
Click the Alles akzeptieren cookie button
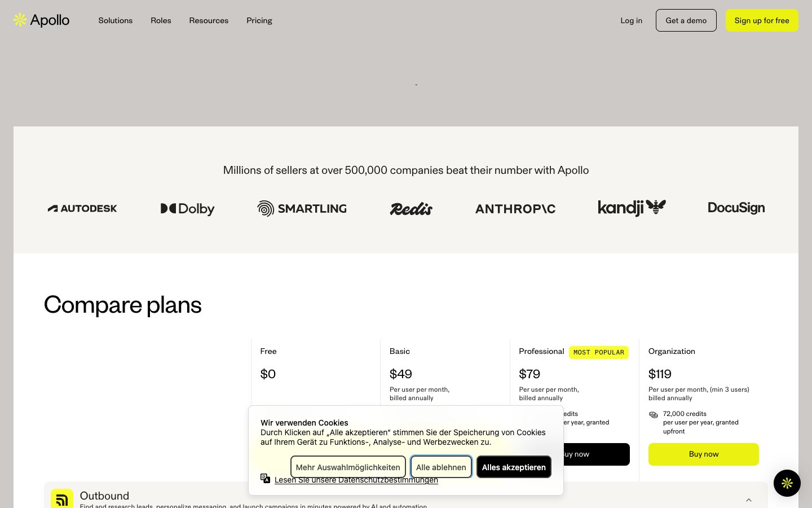[x=514, y=467]
